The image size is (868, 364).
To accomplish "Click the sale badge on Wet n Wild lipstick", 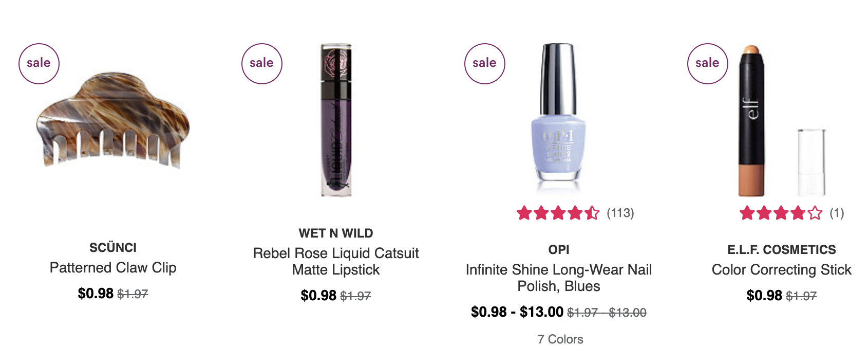I will [x=262, y=64].
